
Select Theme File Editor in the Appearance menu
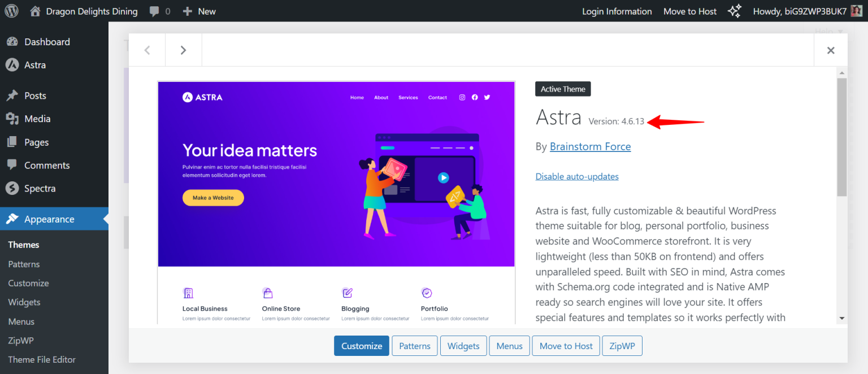click(x=42, y=359)
